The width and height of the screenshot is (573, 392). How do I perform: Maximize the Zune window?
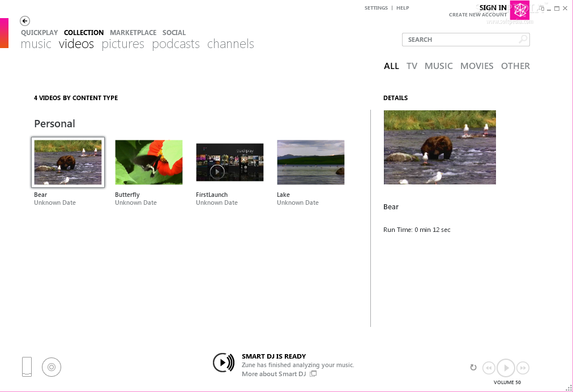point(557,8)
